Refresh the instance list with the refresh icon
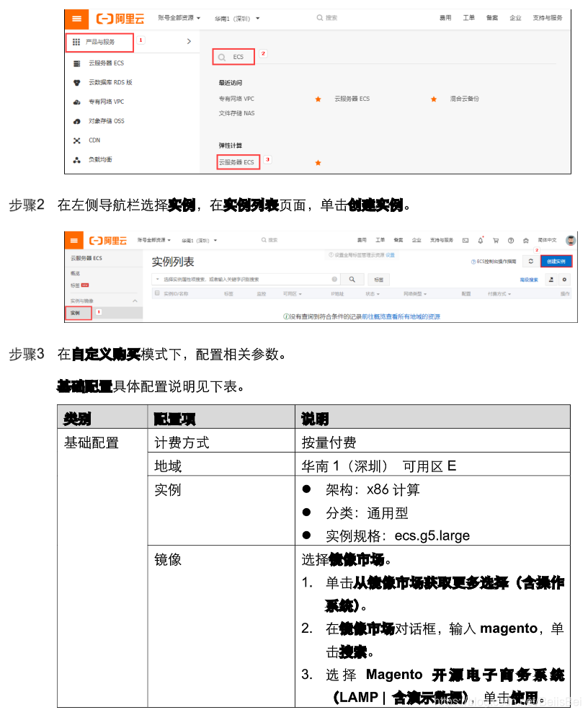 click(531, 261)
